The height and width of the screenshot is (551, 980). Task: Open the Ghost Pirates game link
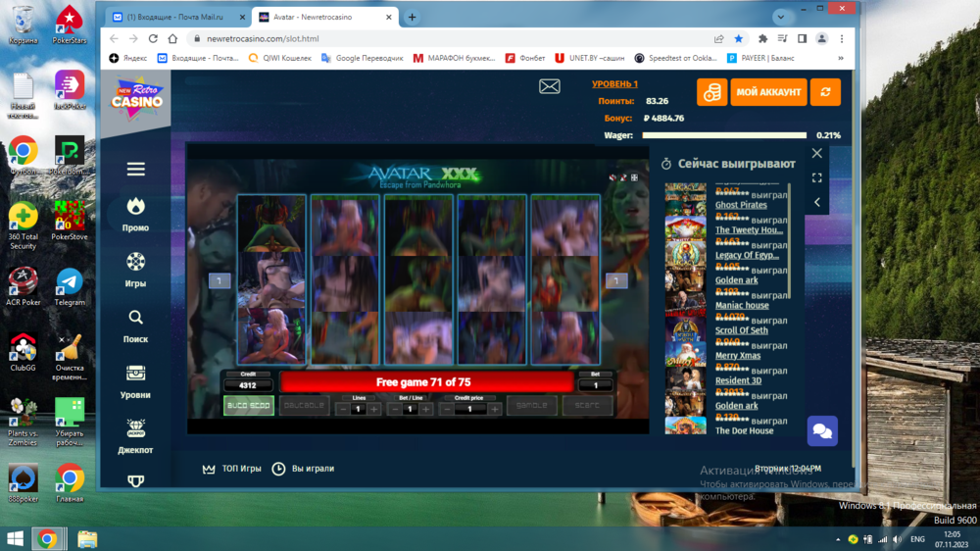click(x=741, y=206)
